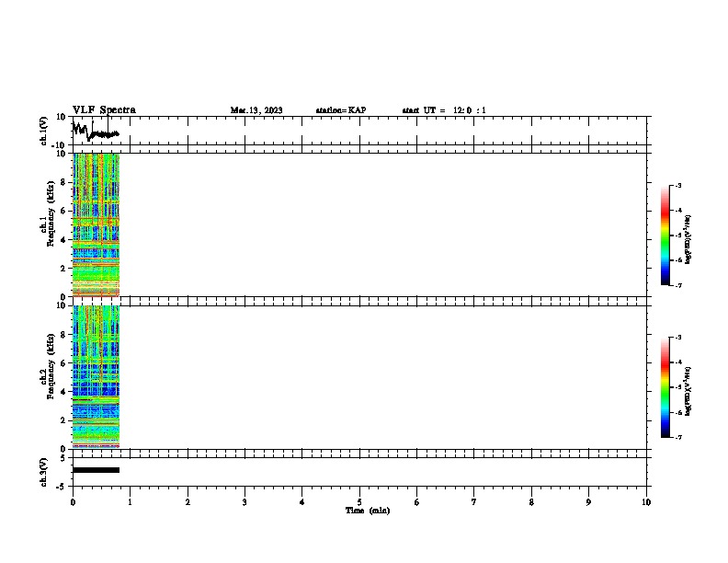Click the ch.2 spectrogram color scale bar

(x=665, y=387)
